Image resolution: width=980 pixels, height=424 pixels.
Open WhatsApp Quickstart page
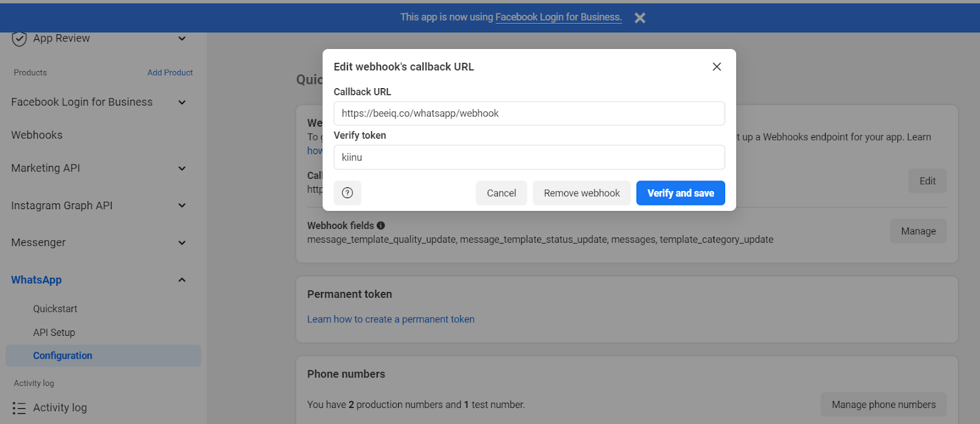(x=55, y=309)
